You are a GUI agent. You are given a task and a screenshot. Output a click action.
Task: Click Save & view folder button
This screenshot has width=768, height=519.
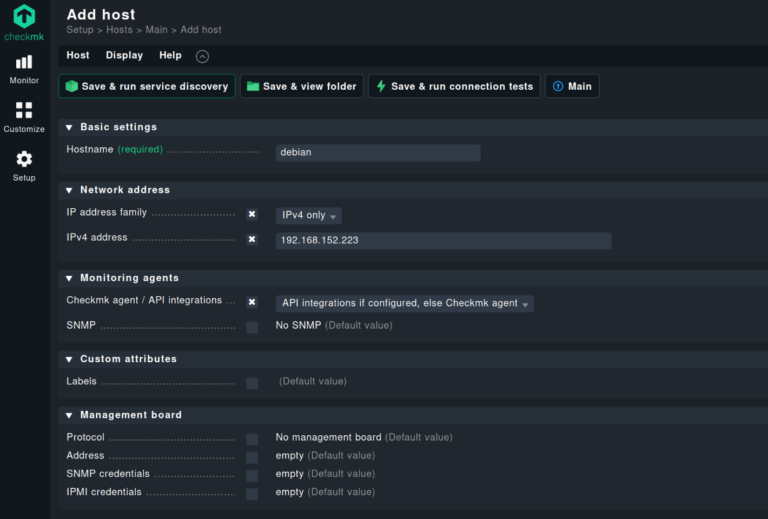click(301, 86)
